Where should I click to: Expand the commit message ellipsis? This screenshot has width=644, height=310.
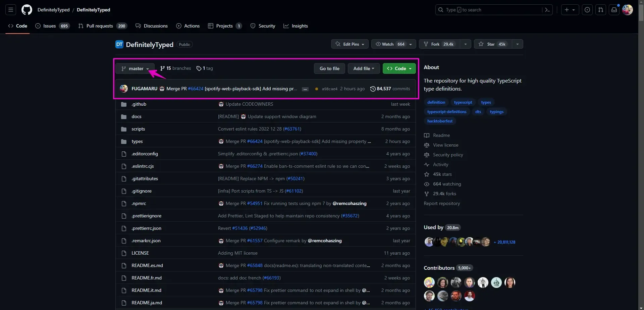(305, 89)
